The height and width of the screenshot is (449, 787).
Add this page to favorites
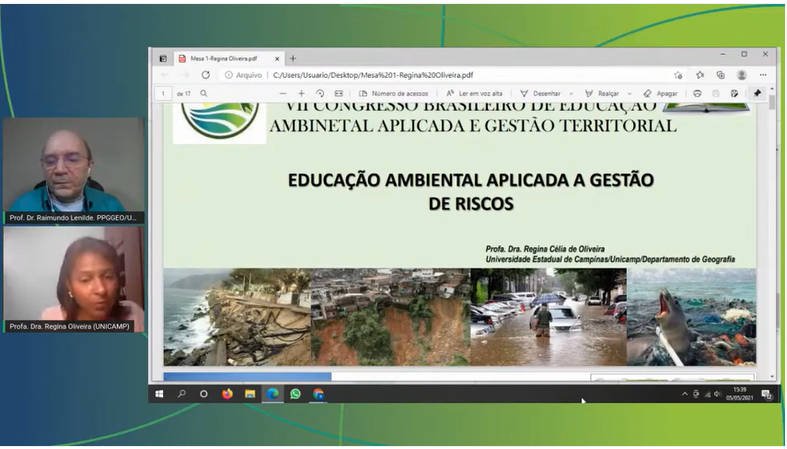[678, 75]
